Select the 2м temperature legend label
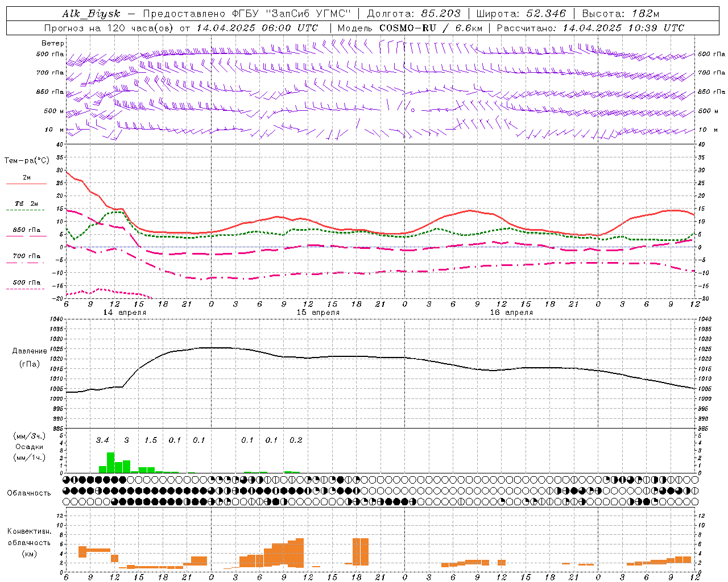Viewport: 728px width, 582px height. [x=27, y=177]
